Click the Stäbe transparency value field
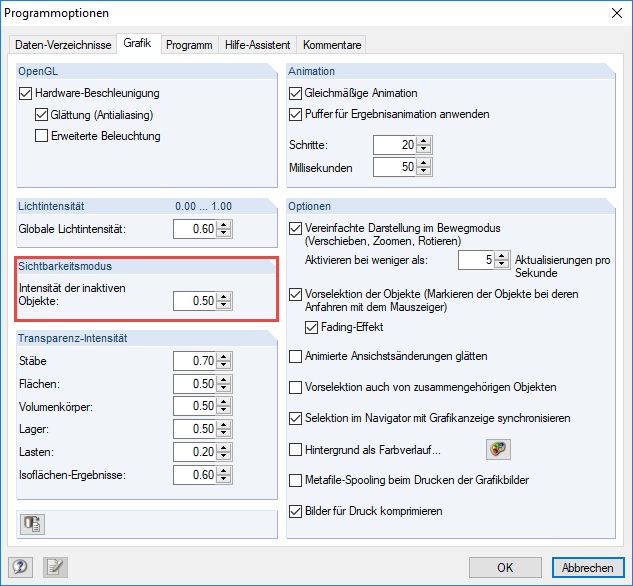633x586 pixels. click(x=195, y=361)
